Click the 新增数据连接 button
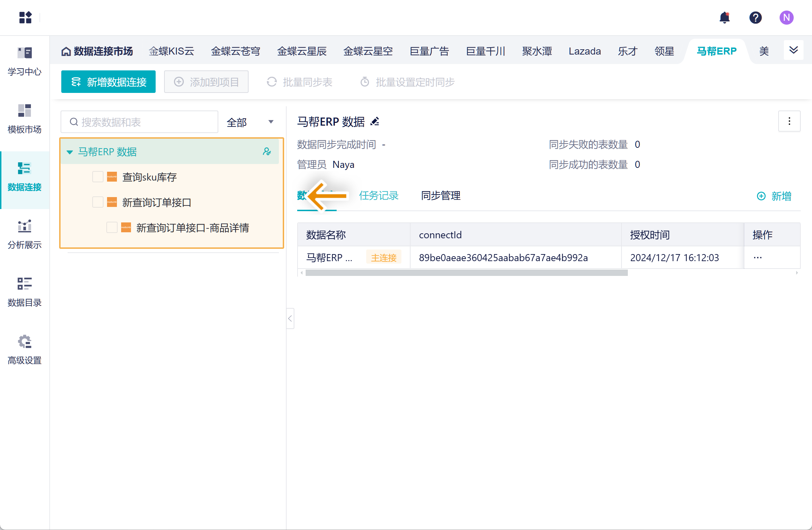Screen dimensions: 812x530 click(108, 82)
